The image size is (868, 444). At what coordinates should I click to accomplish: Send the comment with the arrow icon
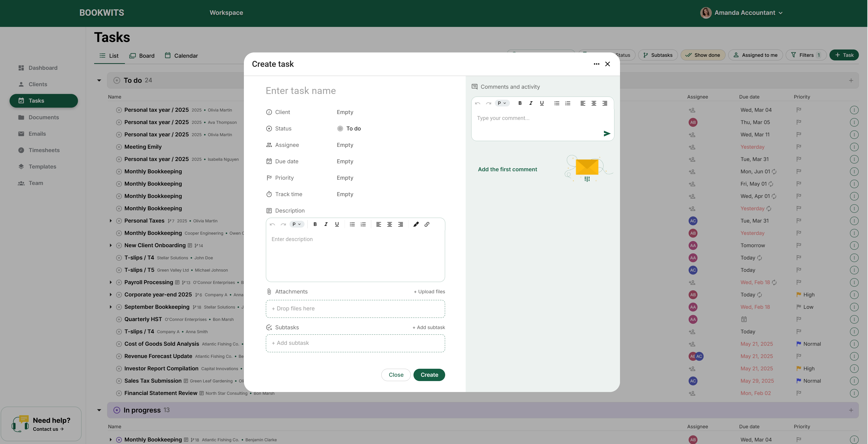coord(607,133)
